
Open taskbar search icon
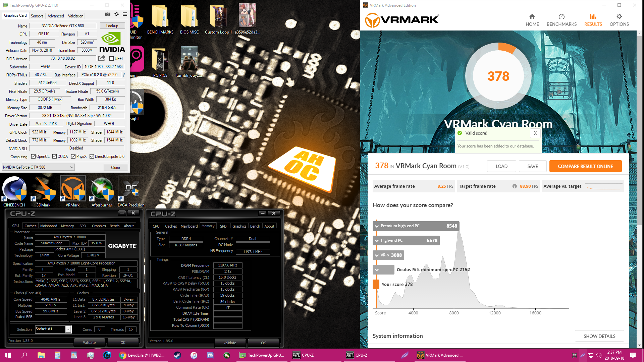24,355
